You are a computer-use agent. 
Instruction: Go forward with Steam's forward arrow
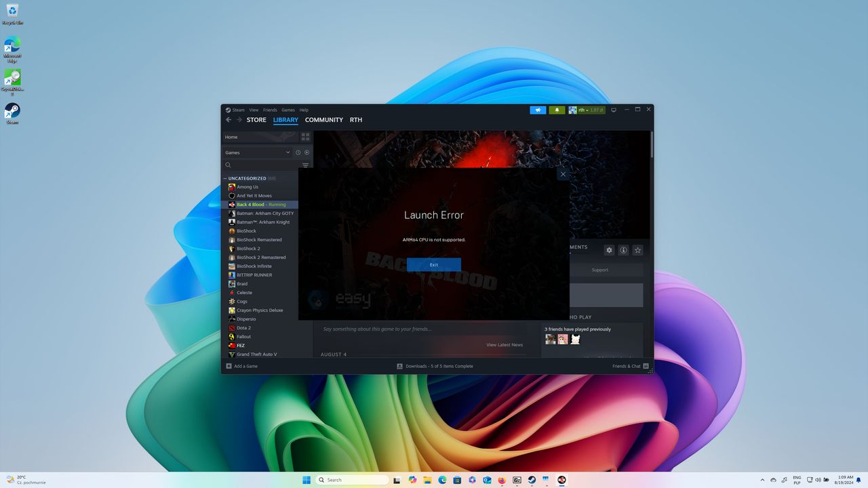point(239,120)
